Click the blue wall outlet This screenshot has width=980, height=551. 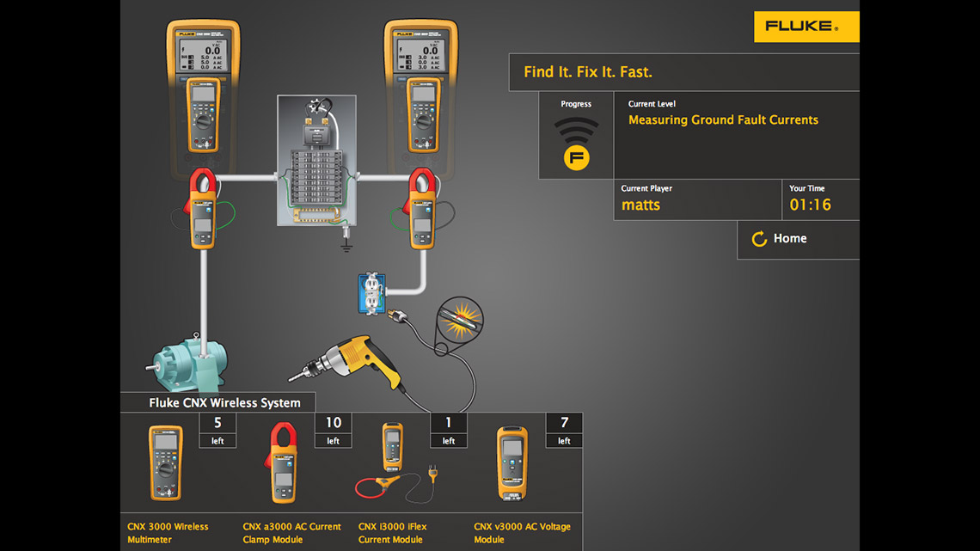click(371, 293)
